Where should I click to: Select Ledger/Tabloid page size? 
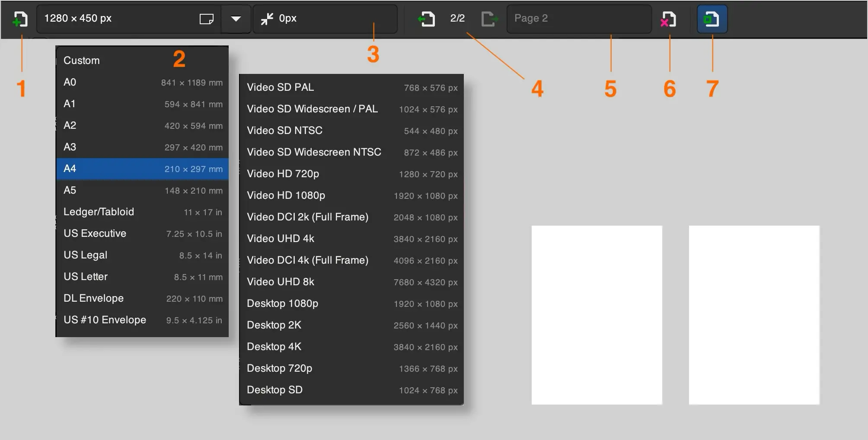pos(142,212)
